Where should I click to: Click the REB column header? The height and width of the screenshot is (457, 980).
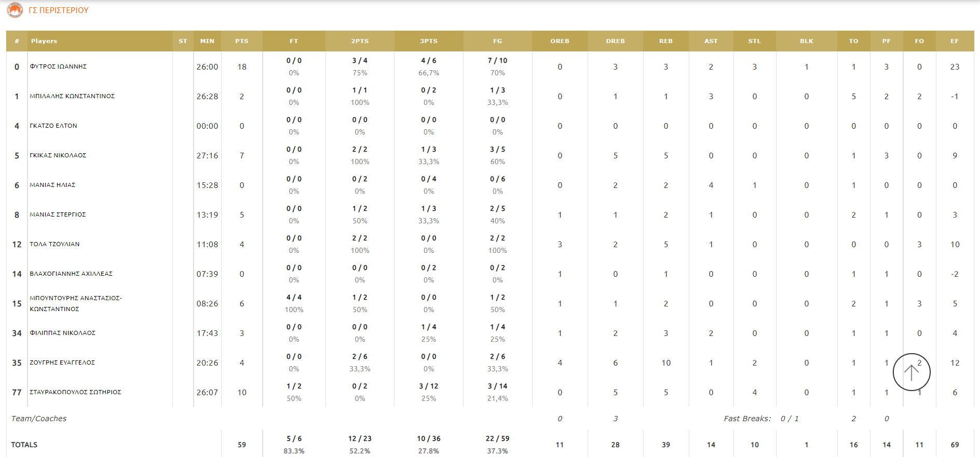coord(665,41)
